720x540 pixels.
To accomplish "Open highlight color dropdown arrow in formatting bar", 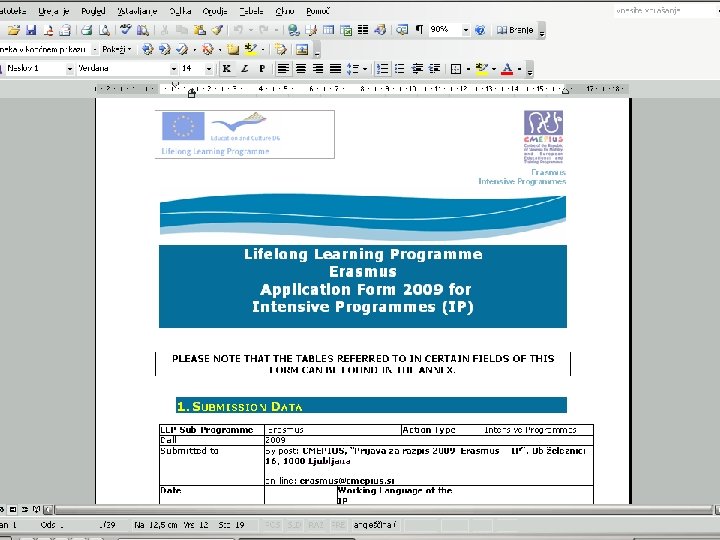I will click(x=494, y=69).
